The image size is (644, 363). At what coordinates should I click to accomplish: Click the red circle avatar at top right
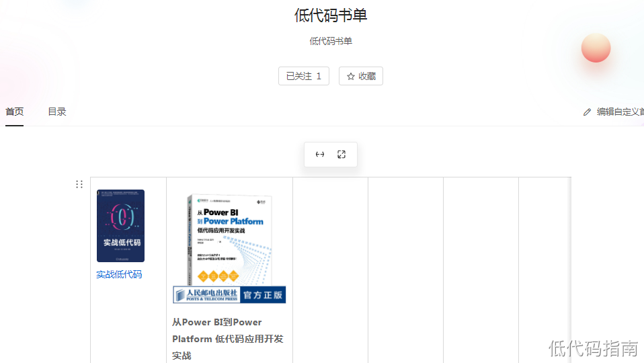596,48
